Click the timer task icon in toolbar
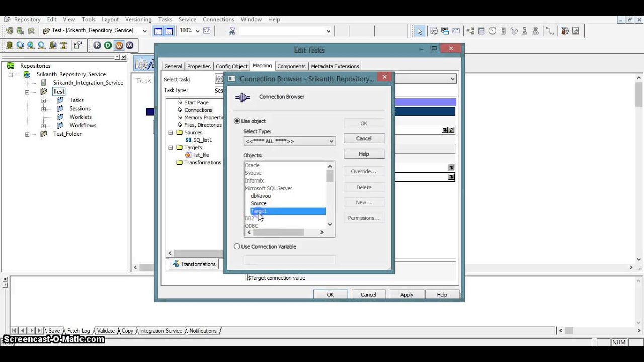The height and width of the screenshot is (362, 644). click(x=492, y=31)
